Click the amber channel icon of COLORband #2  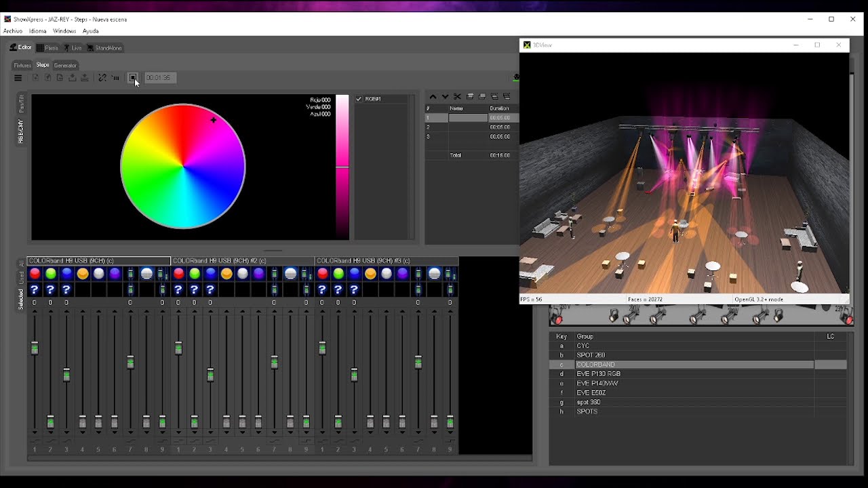[226, 274]
